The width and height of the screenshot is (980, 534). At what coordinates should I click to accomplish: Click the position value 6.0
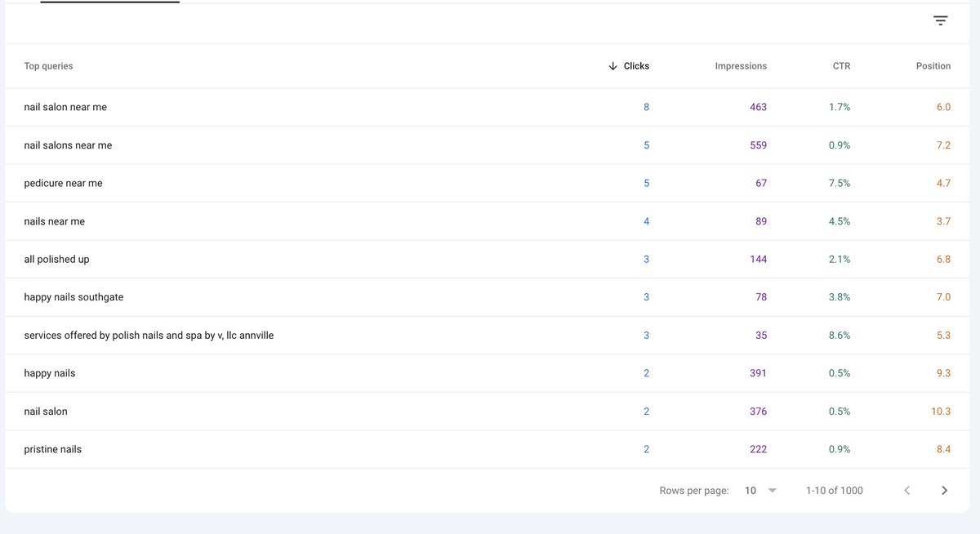point(943,107)
